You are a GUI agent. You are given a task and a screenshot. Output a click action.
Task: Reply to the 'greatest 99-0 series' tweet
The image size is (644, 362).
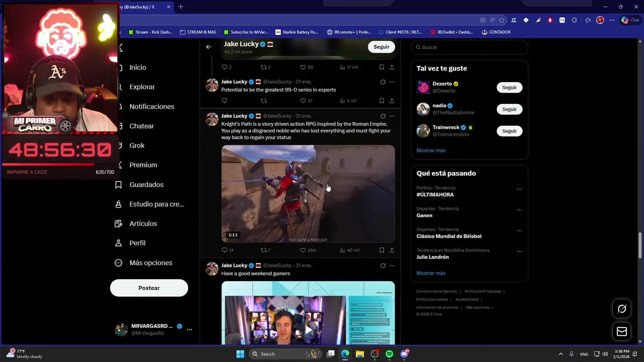point(224,101)
